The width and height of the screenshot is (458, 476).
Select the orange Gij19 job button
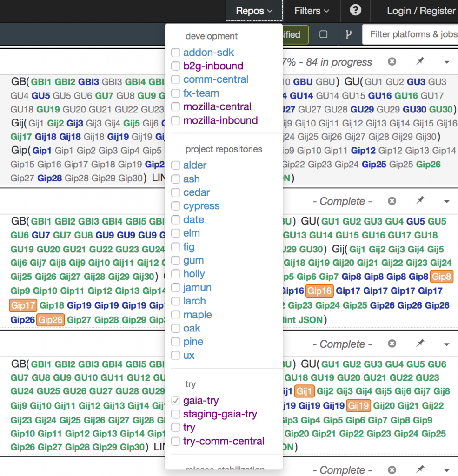(358, 405)
